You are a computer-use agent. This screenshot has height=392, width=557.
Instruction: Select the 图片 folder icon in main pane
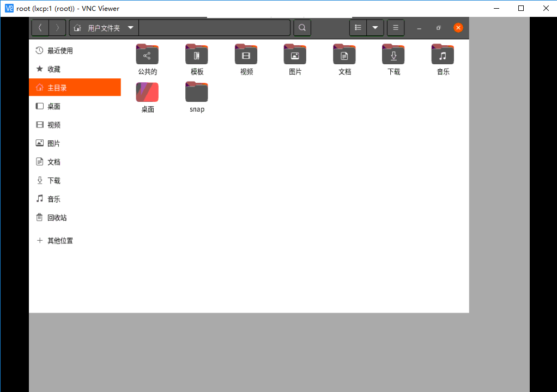(295, 54)
